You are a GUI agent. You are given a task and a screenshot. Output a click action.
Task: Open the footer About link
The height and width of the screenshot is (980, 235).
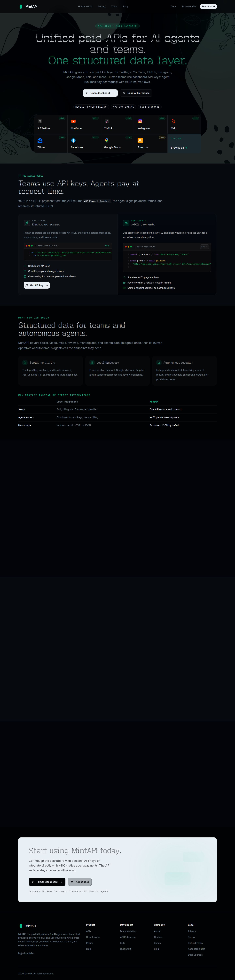(157, 931)
